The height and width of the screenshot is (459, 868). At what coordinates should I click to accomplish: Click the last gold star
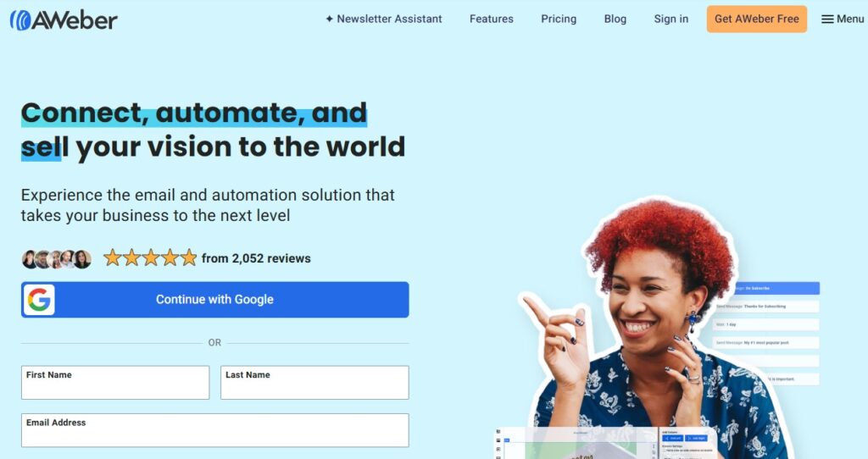(188, 257)
